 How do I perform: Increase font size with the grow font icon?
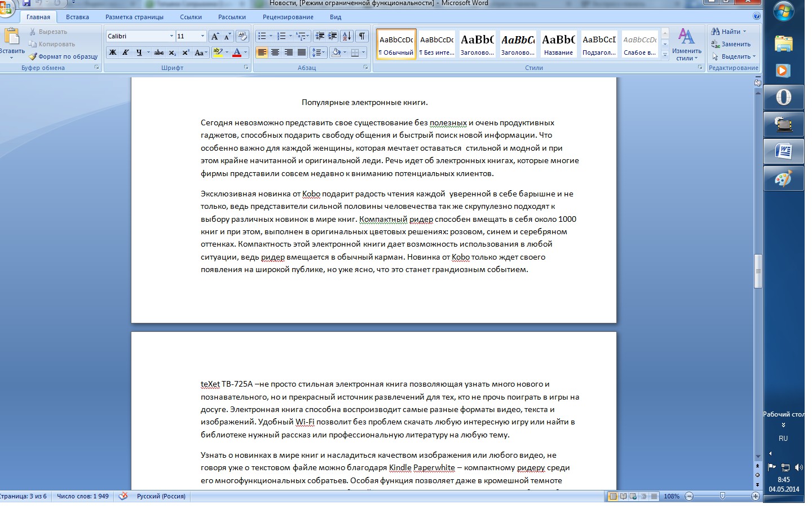click(214, 36)
